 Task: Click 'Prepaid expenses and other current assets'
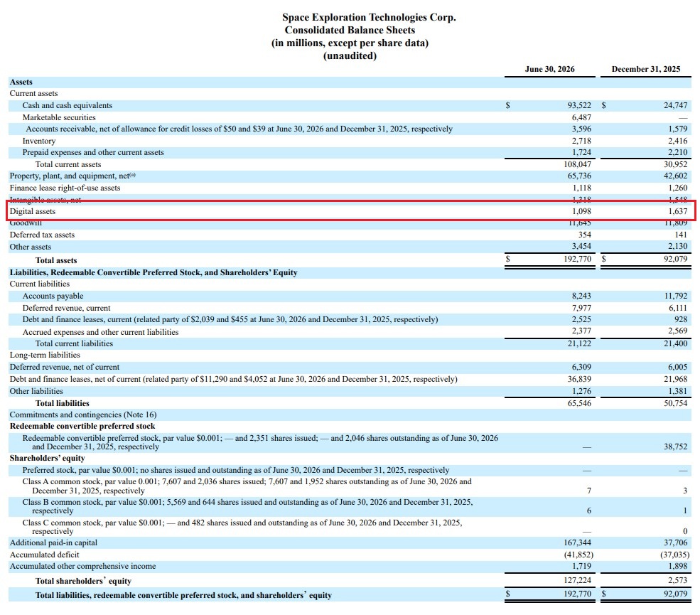(x=93, y=152)
